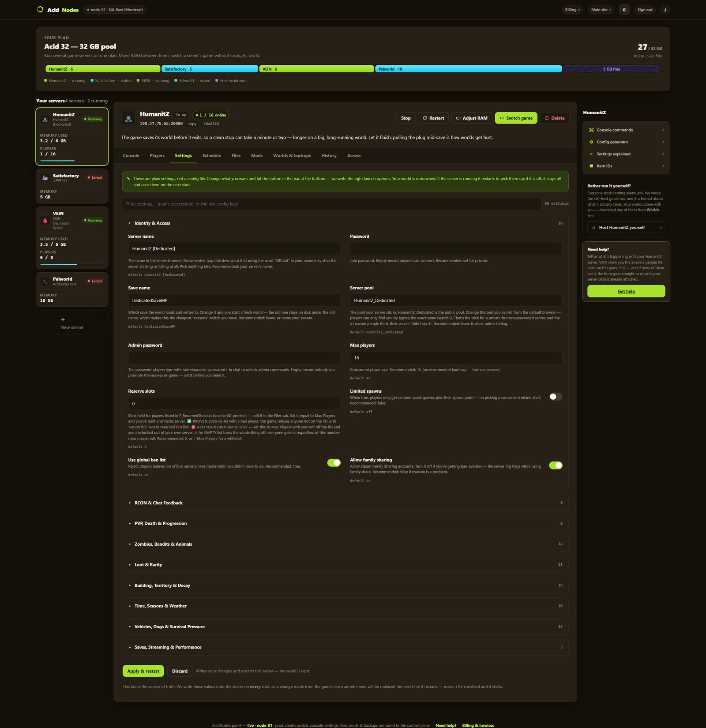Open the Mods tab

coord(257,156)
